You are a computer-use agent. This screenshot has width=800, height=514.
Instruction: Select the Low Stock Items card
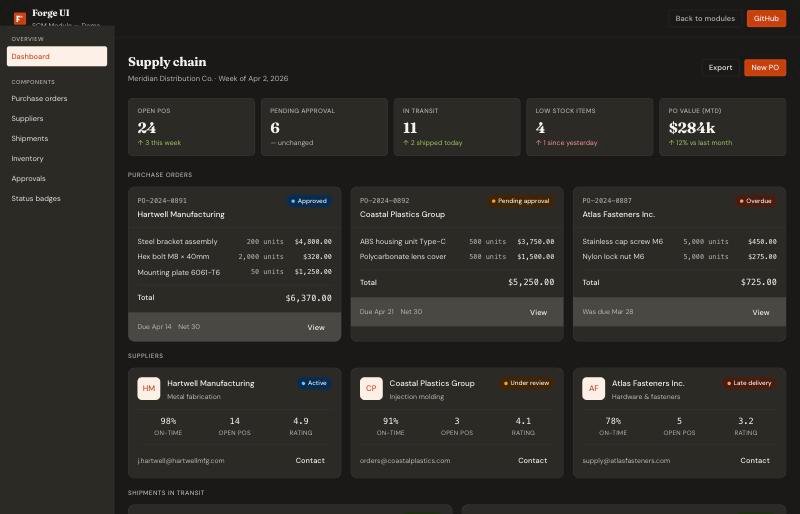[589, 127]
